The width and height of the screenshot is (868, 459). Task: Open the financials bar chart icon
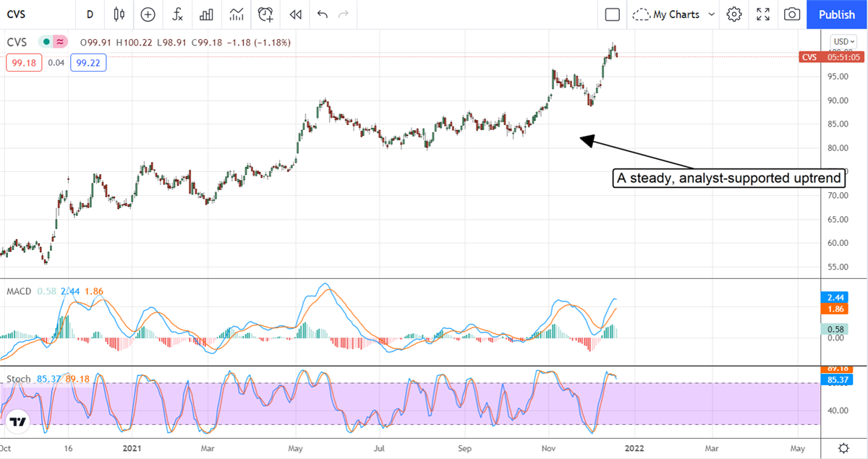[x=207, y=14]
